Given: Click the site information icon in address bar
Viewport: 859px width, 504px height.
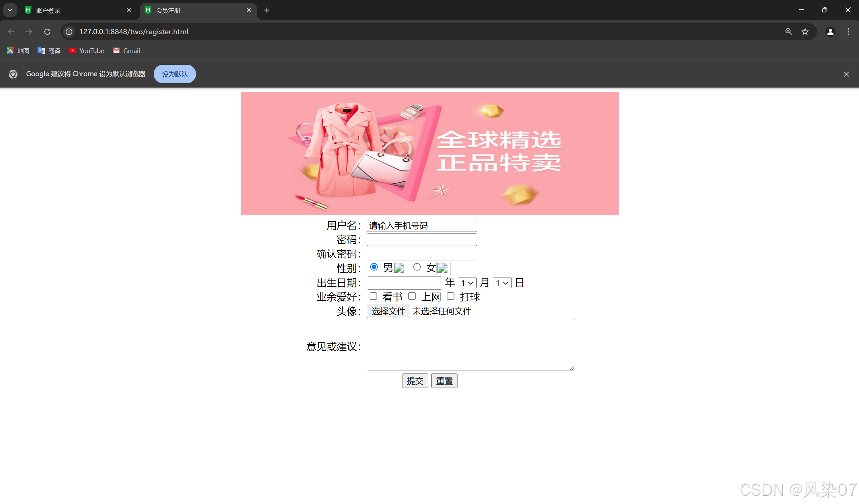Looking at the screenshot, I should [69, 32].
